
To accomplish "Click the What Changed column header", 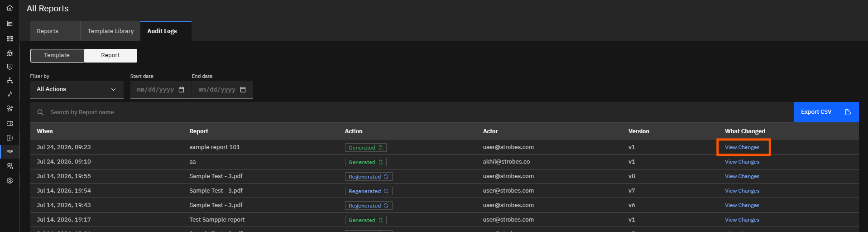I will tap(745, 131).
